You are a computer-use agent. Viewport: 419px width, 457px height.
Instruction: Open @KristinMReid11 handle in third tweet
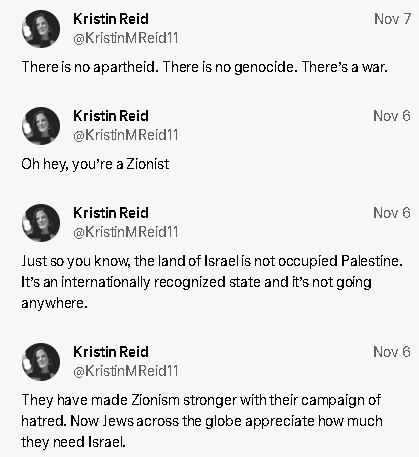pyautogui.click(x=126, y=232)
